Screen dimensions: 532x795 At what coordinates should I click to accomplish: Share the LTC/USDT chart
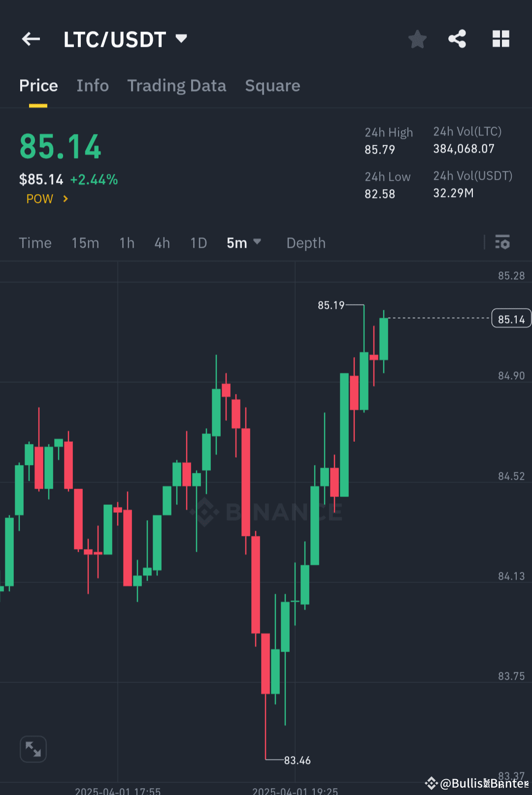point(457,38)
